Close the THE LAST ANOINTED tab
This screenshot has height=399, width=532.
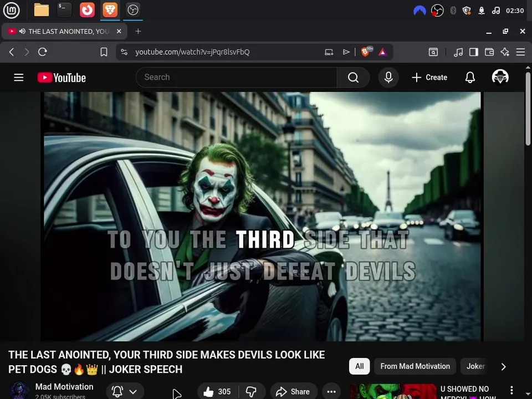point(119,31)
